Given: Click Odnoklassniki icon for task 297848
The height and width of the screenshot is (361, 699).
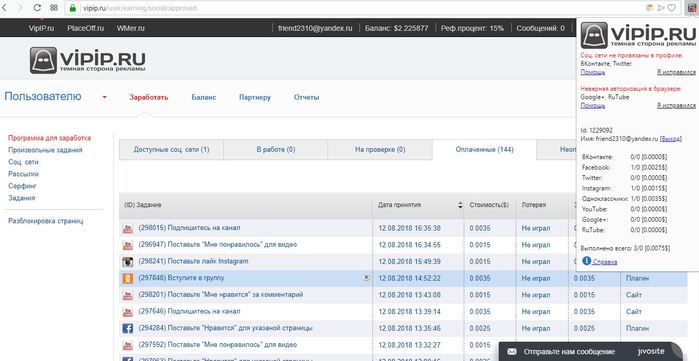Looking at the screenshot, I should pyautogui.click(x=128, y=279).
